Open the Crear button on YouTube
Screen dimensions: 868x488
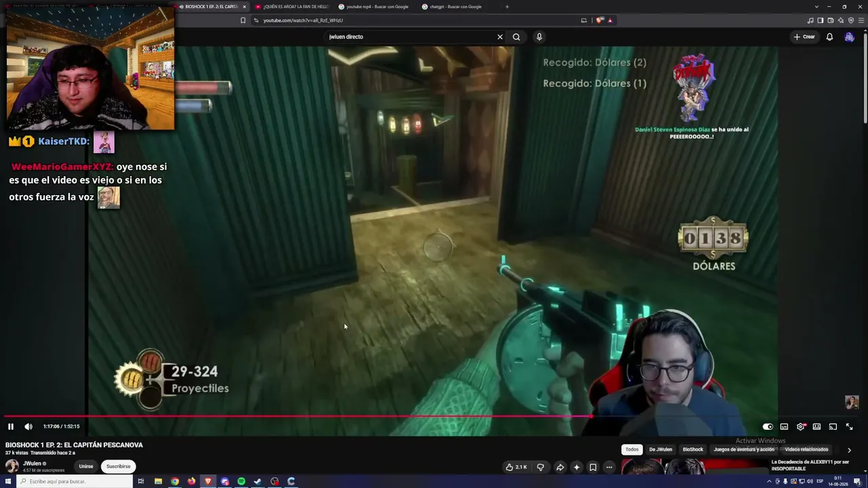pos(804,37)
